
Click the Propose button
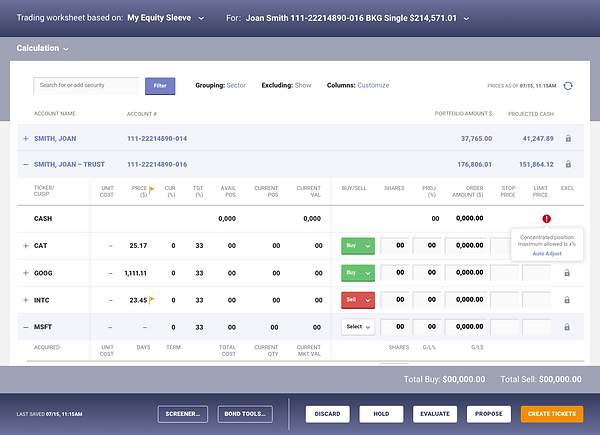pyautogui.click(x=489, y=414)
